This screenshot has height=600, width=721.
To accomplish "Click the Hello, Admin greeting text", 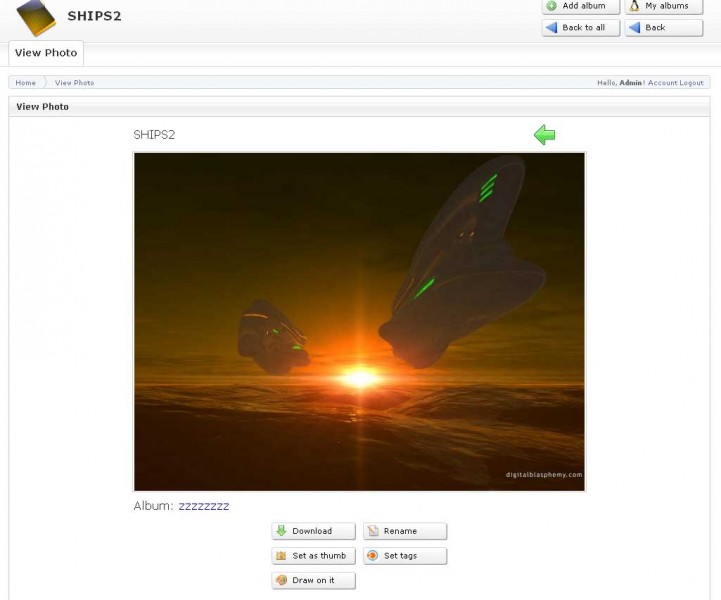I will [x=621, y=83].
